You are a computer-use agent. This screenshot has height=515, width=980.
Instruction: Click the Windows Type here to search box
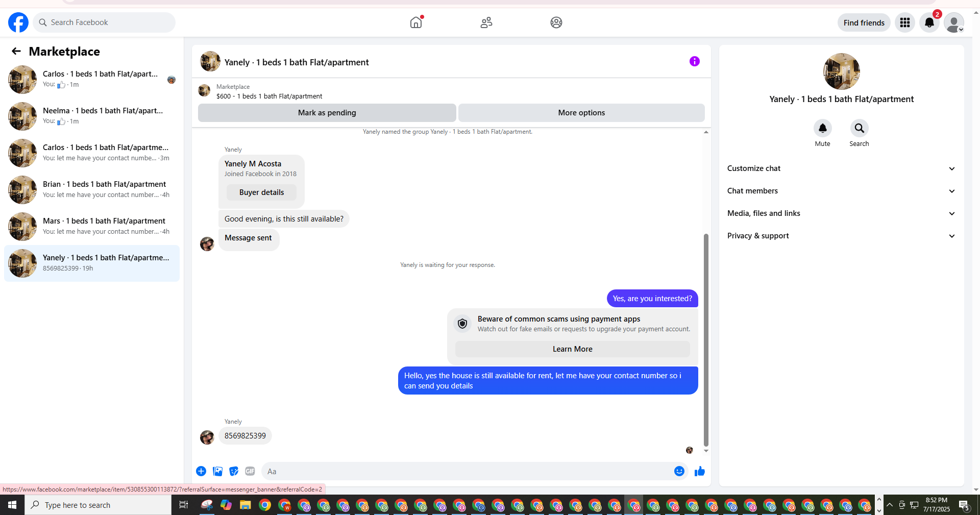(x=98, y=505)
